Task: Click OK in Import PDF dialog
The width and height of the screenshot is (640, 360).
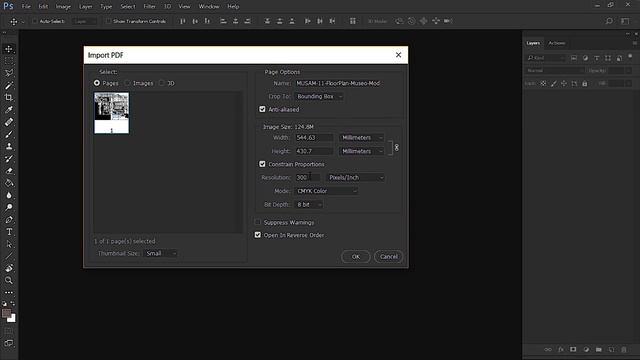Action: (x=356, y=256)
